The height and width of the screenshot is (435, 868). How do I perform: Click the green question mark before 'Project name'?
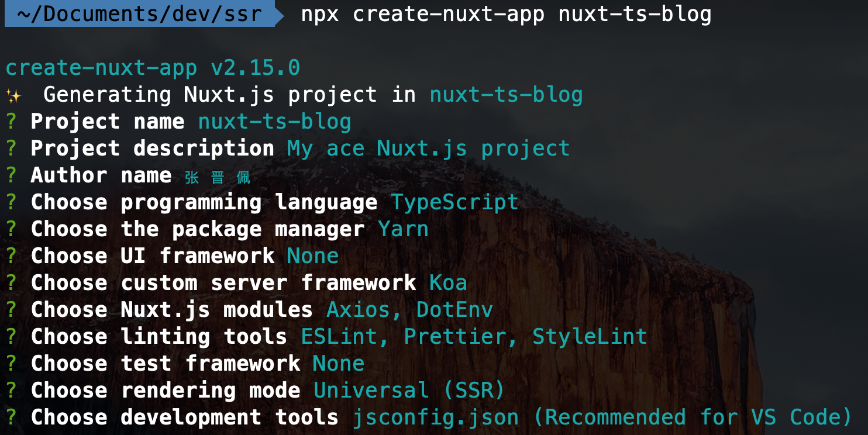tap(12, 122)
